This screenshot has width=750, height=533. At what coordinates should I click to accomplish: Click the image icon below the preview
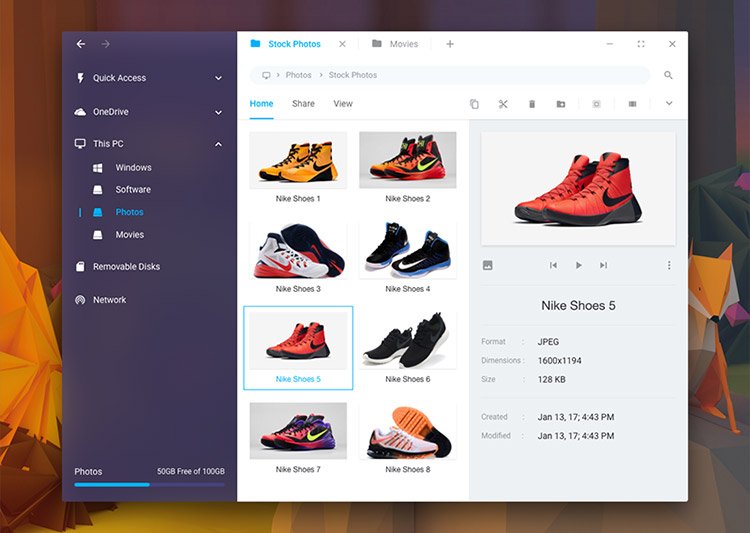click(x=487, y=265)
